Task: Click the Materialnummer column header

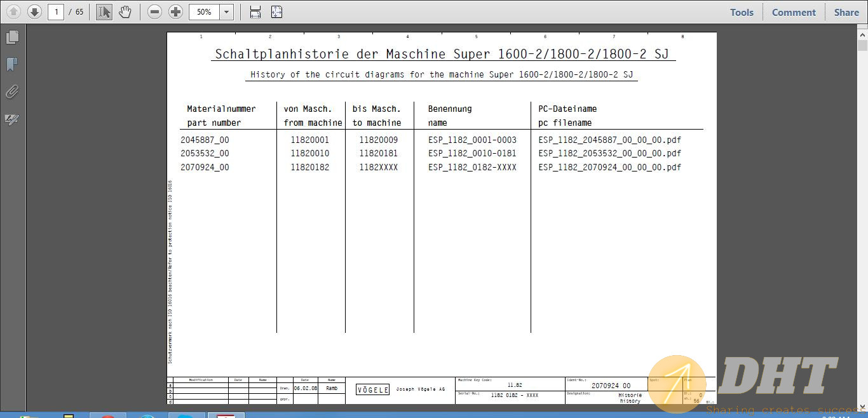Action: point(221,109)
